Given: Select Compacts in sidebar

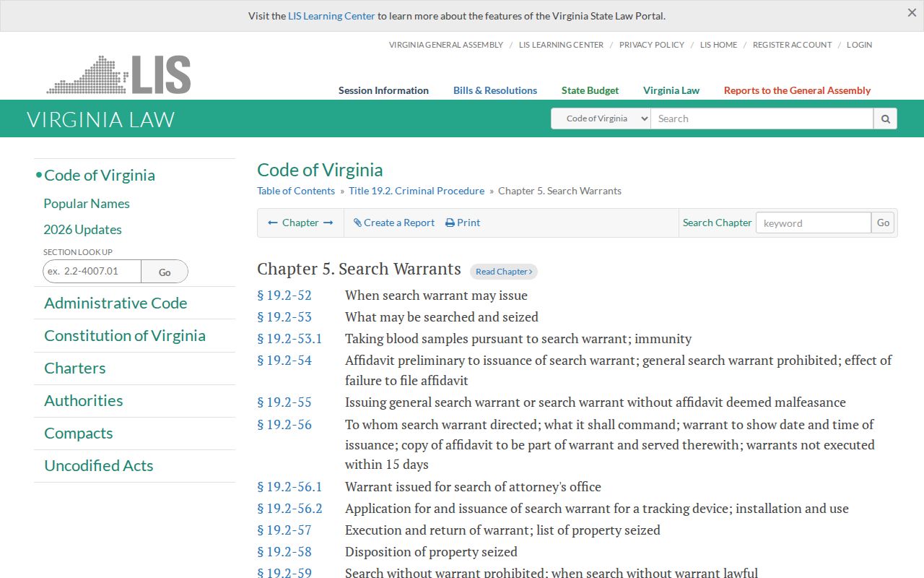Looking at the screenshot, I should point(79,433).
